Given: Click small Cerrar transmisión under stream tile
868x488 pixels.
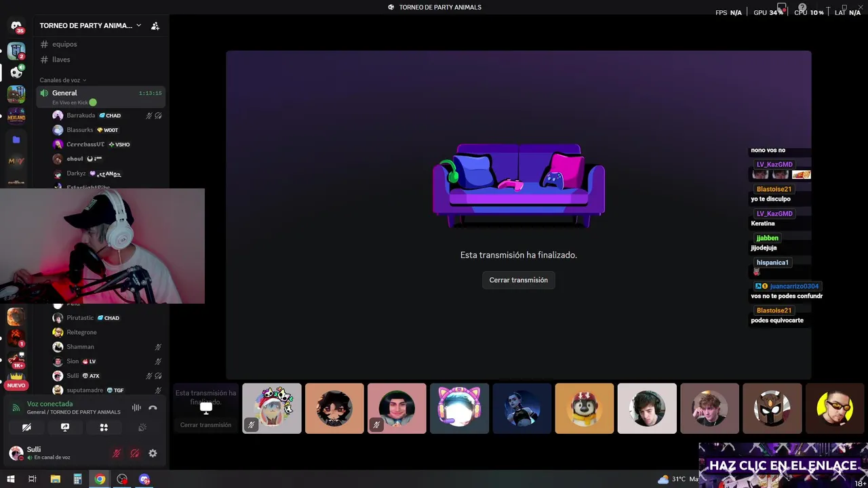Looking at the screenshot, I should click(x=205, y=425).
